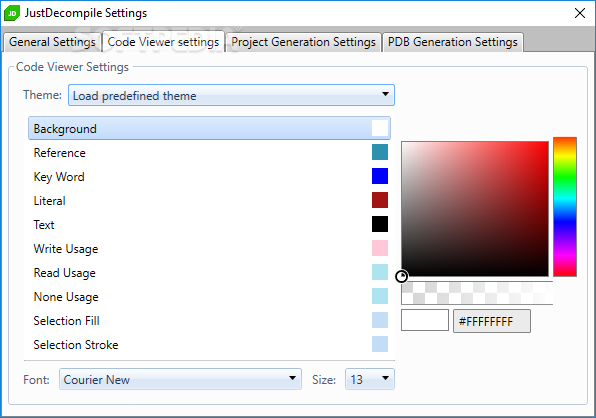The image size is (596, 418).
Task: Pick a color in the saturation gradient square
Action: [475, 209]
